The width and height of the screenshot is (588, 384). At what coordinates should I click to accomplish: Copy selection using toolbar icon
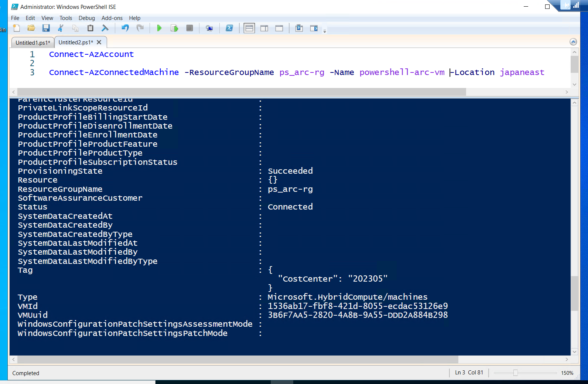pos(75,28)
